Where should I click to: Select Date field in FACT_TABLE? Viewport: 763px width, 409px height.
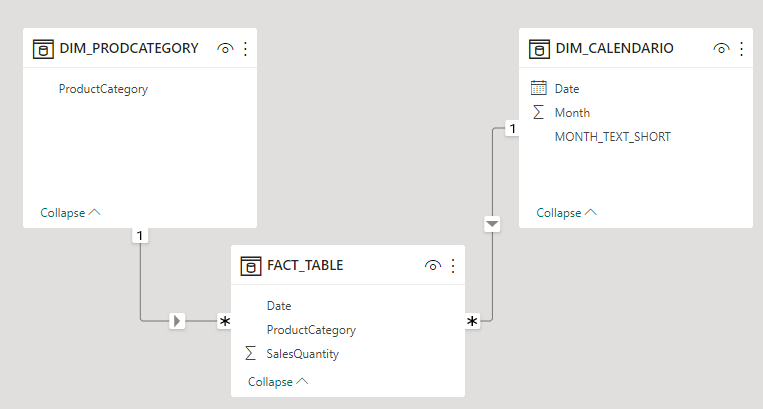279,306
